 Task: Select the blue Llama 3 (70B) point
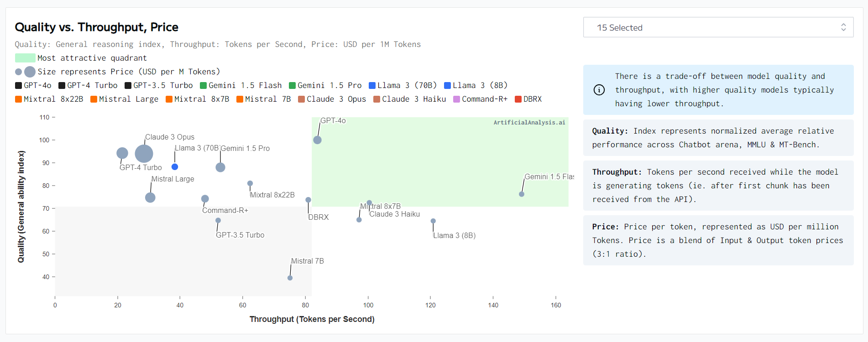(x=175, y=167)
